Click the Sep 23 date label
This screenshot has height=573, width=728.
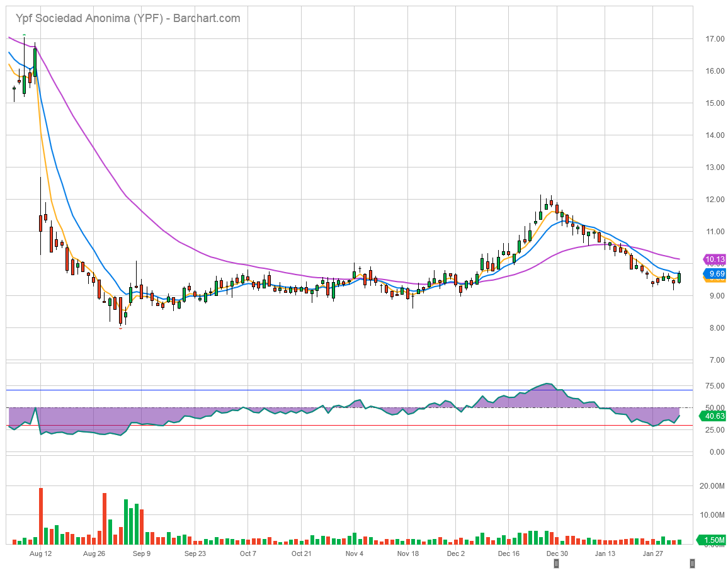[195, 553]
